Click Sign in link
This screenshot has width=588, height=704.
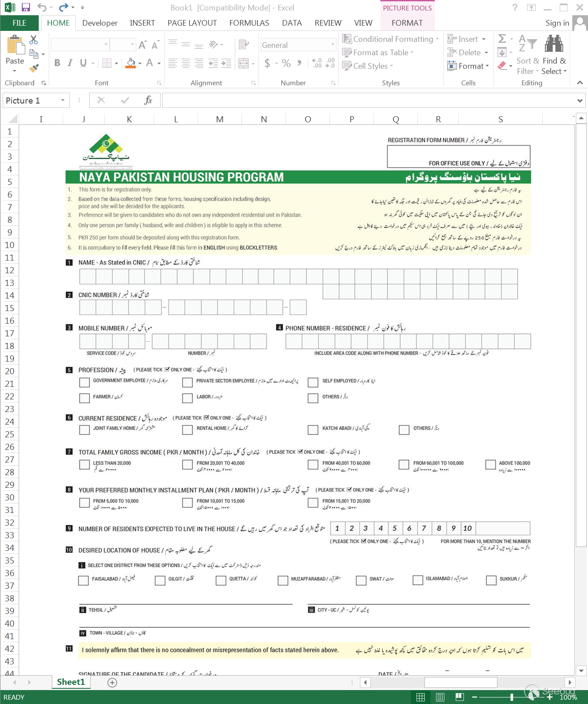(557, 23)
